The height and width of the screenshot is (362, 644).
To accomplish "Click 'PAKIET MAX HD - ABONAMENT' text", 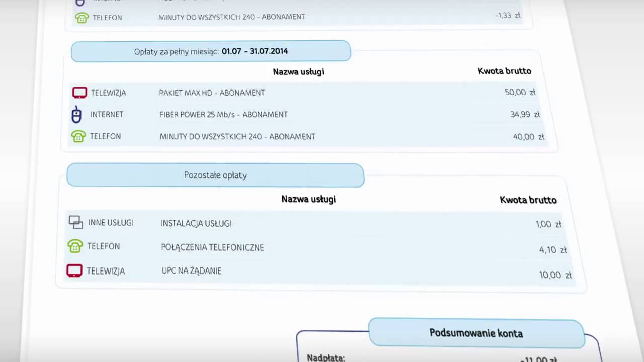I will pos(212,93).
